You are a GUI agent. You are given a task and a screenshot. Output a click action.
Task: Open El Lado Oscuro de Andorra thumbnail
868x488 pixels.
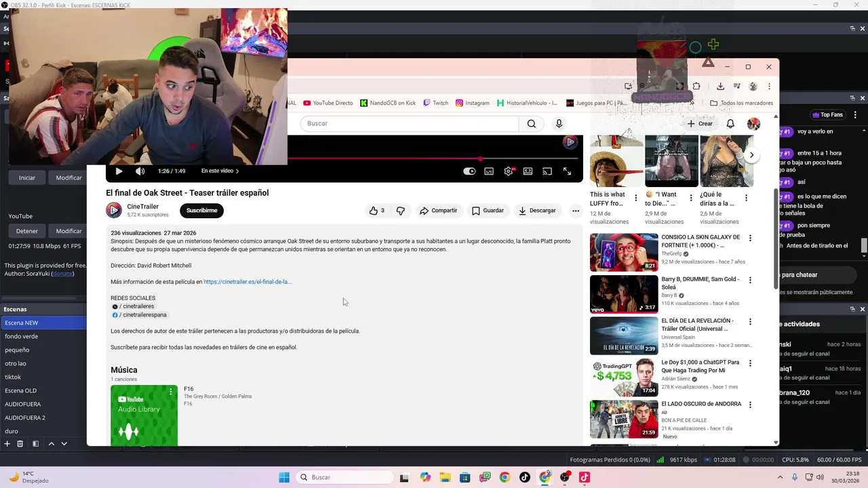624,419
